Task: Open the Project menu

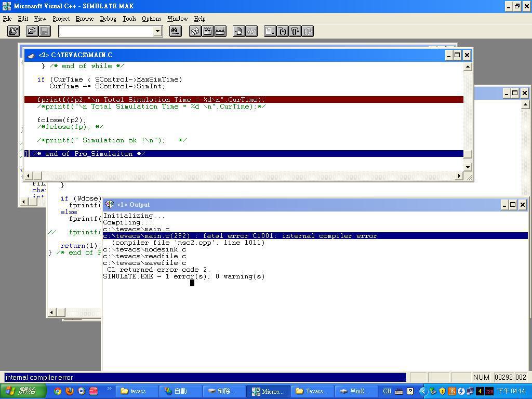Action: click(x=61, y=19)
